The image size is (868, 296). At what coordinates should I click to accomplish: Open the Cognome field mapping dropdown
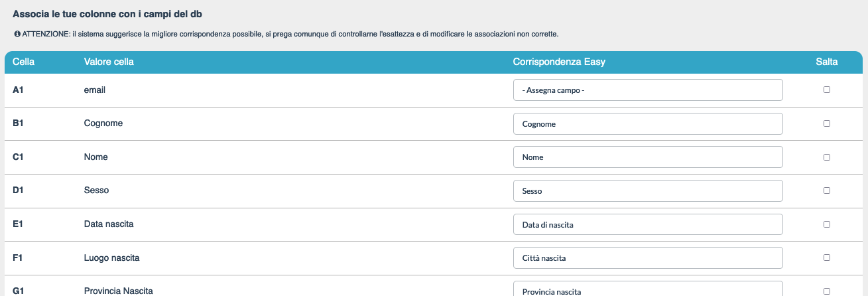[648, 124]
